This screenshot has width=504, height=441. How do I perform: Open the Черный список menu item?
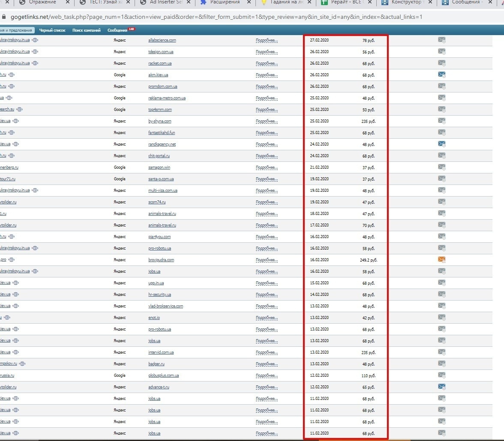coord(52,30)
